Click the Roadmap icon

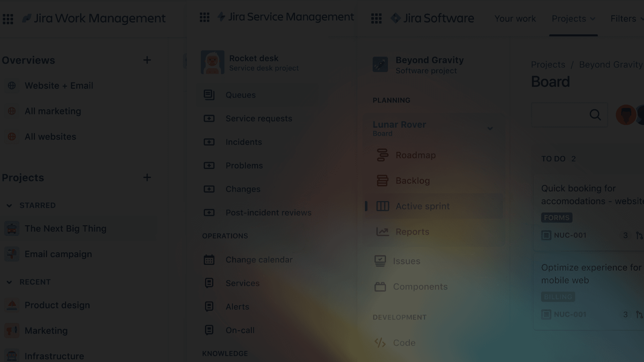click(382, 155)
